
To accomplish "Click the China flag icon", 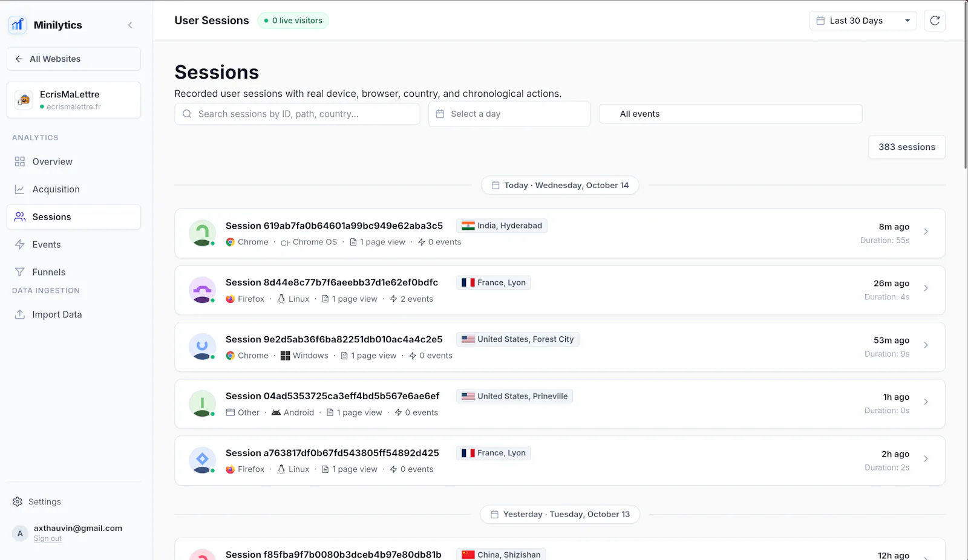I will [x=468, y=555].
